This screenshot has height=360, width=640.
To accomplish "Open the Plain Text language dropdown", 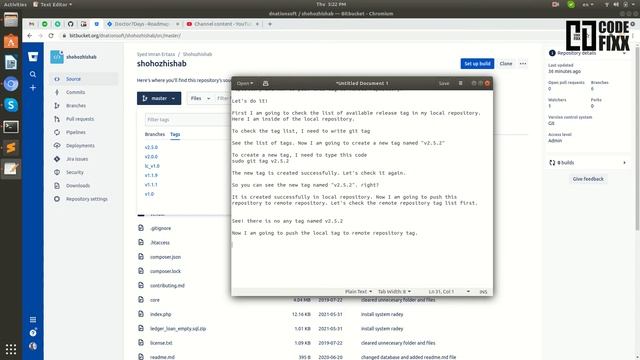I will coord(358,291).
